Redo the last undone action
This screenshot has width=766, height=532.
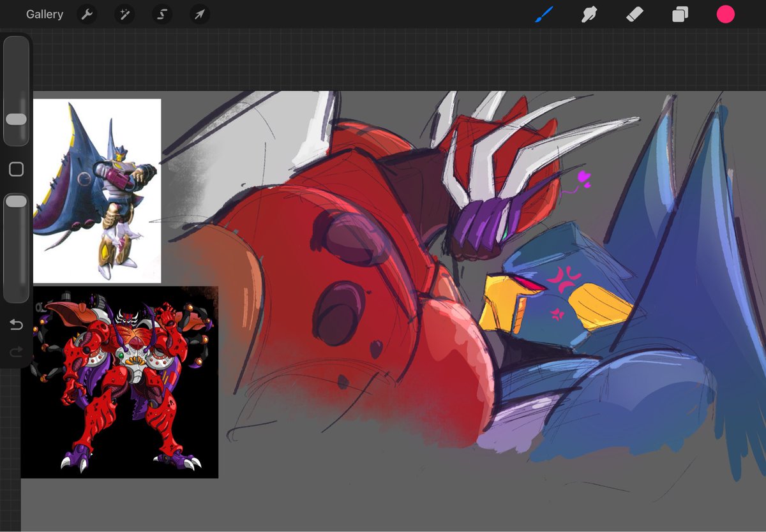point(17,351)
